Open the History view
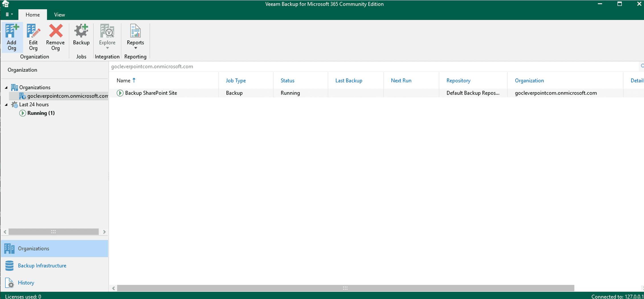644x299 pixels. (54, 283)
